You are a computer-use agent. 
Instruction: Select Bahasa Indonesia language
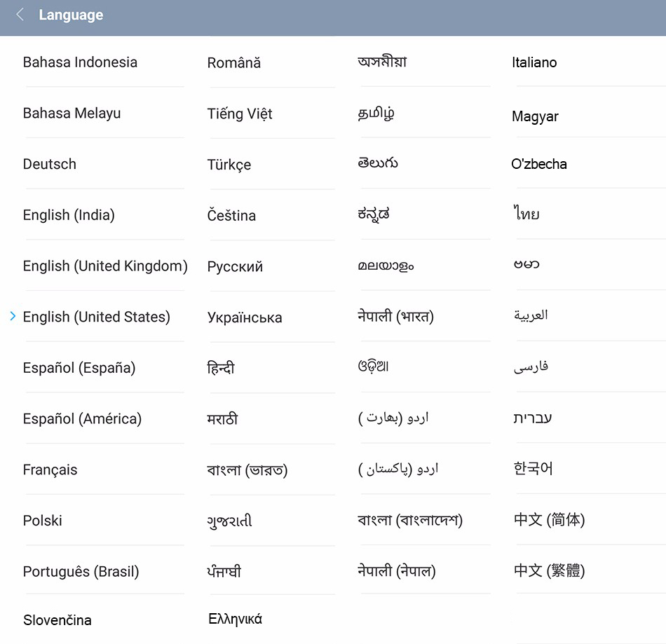(80, 62)
